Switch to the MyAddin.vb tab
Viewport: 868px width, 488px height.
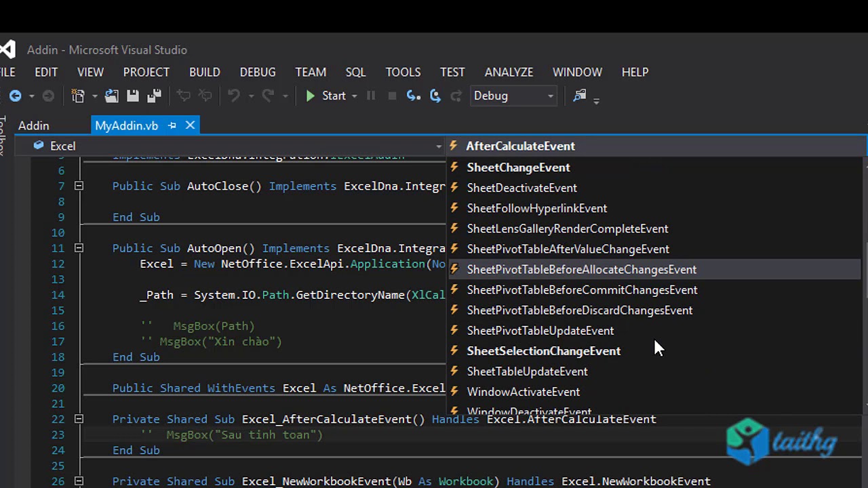[x=127, y=125]
